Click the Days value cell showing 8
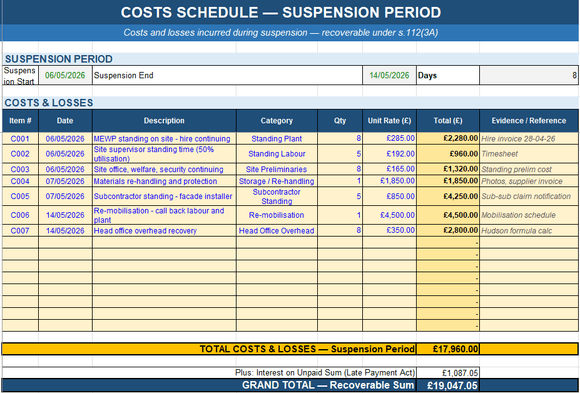 tap(529, 75)
